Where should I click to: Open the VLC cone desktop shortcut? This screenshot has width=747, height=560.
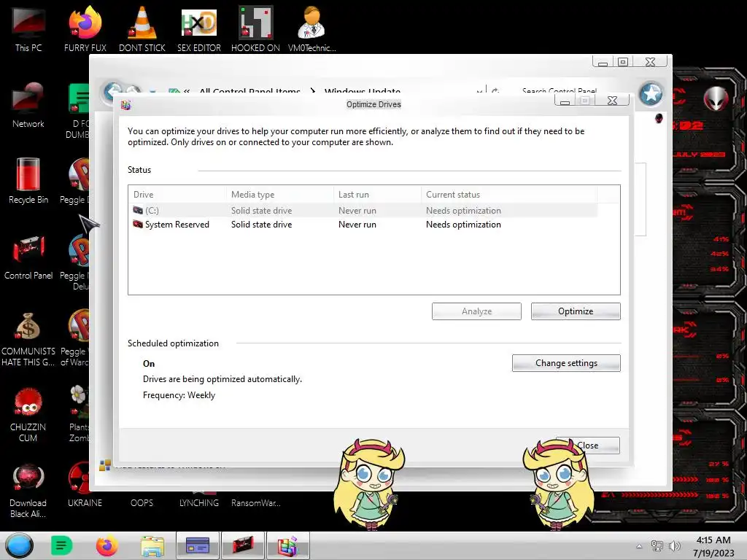click(x=142, y=28)
